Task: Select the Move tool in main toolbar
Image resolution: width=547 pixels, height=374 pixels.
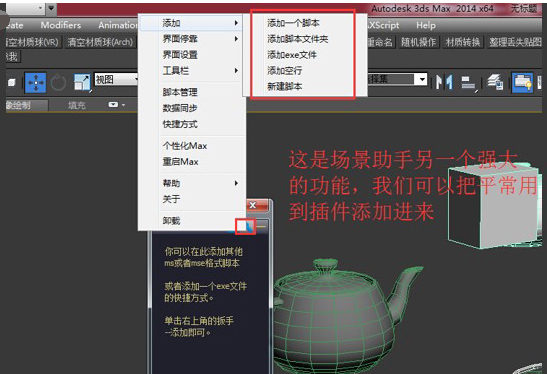Action: 35,83
